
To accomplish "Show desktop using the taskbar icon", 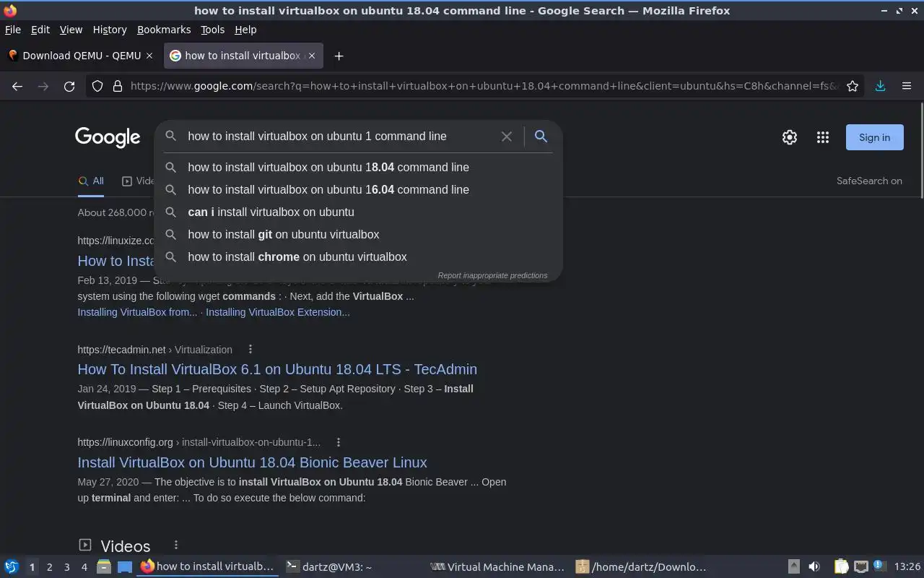I will [x=125, y=567].
